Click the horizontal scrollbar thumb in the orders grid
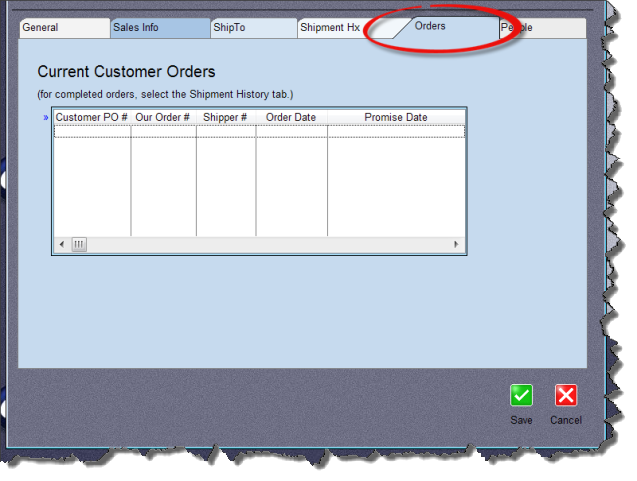This screenshot has width=637, height=481. pos(79,244)
